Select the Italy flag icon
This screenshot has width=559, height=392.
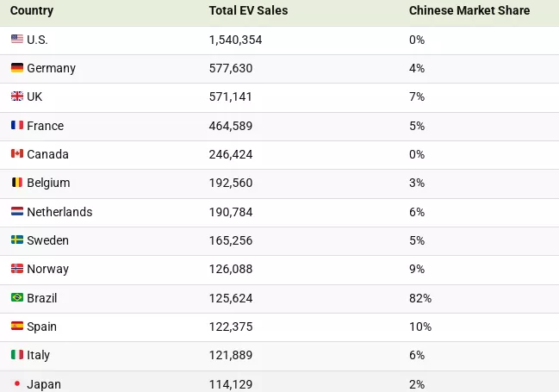16,355
